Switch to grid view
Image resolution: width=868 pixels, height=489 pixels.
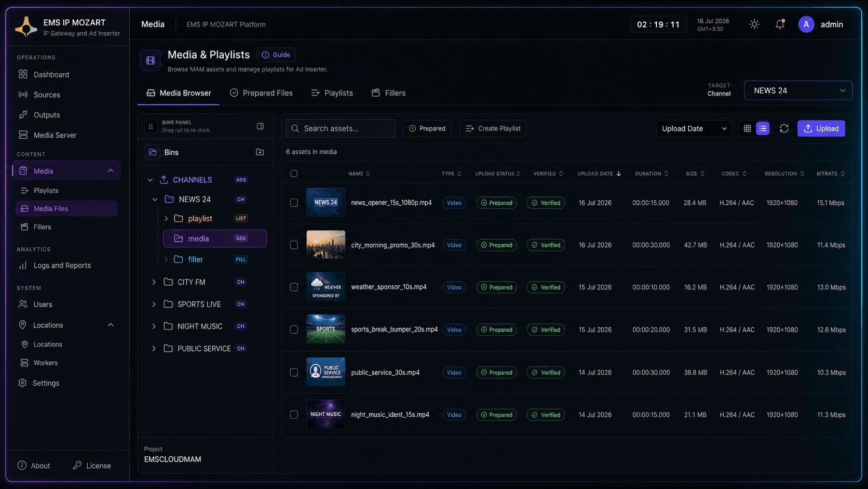point(747,128)
